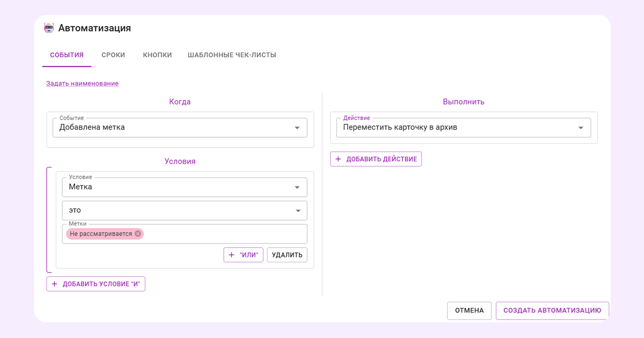This screenshot has height=338, width=644.
Task: Click the Отмена button
Action: pos(469,311)
